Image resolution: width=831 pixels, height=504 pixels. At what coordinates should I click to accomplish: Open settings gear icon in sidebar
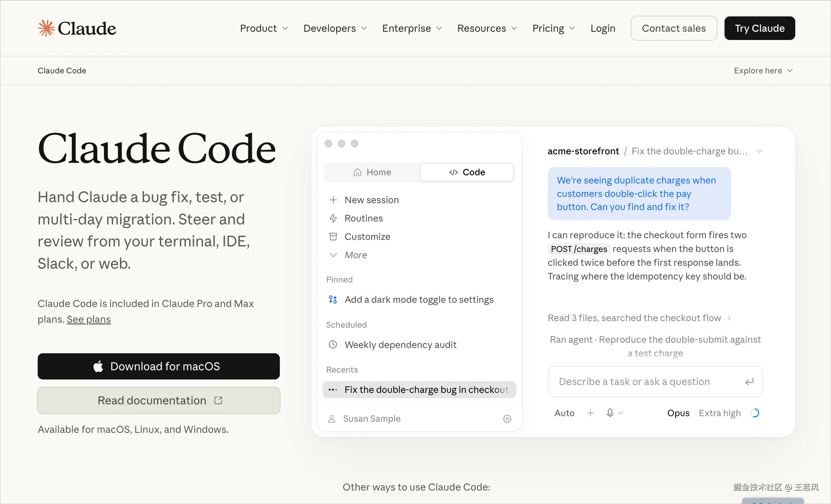pyautogui.click(x=507, y=419)
